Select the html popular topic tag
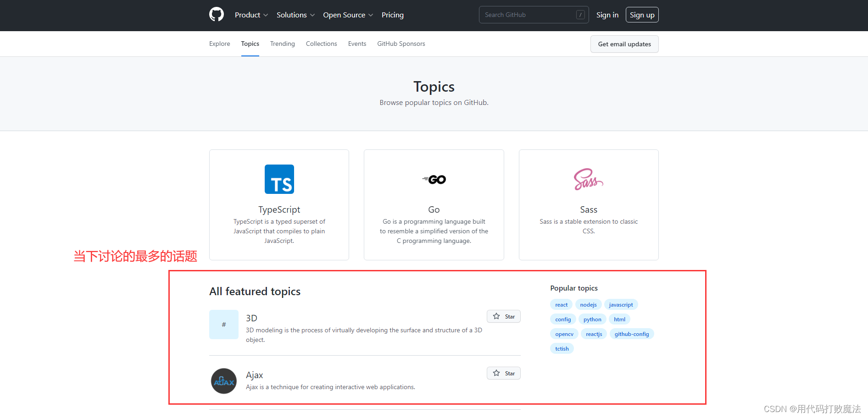 [620, 319]
